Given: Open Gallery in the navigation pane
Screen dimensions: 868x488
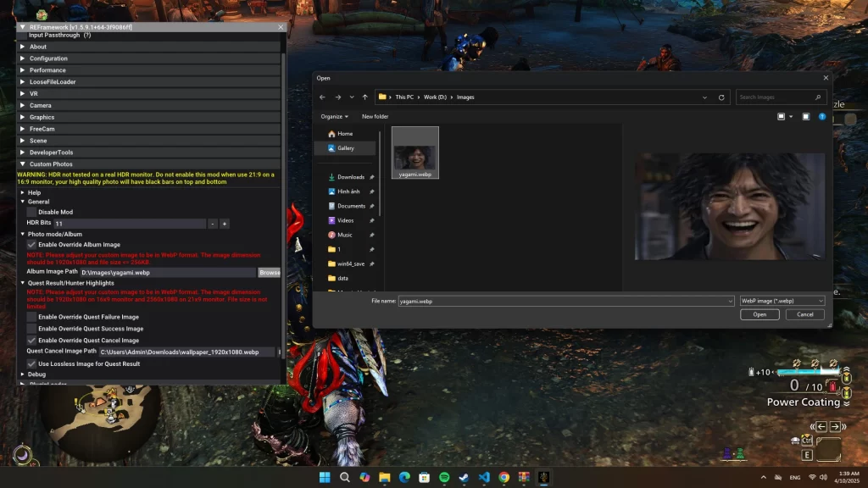Looking at the screenshot, I should click(x=345, y=148).
